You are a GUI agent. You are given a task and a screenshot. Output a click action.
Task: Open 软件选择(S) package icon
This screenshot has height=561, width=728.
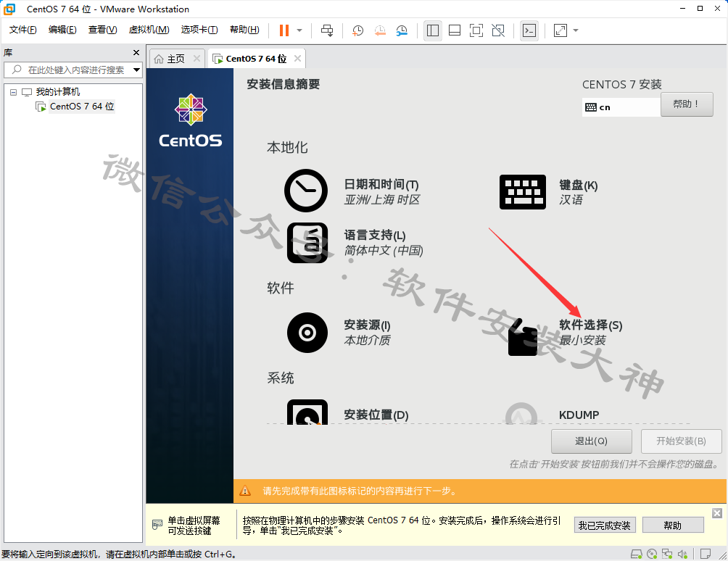click(523, 337)
